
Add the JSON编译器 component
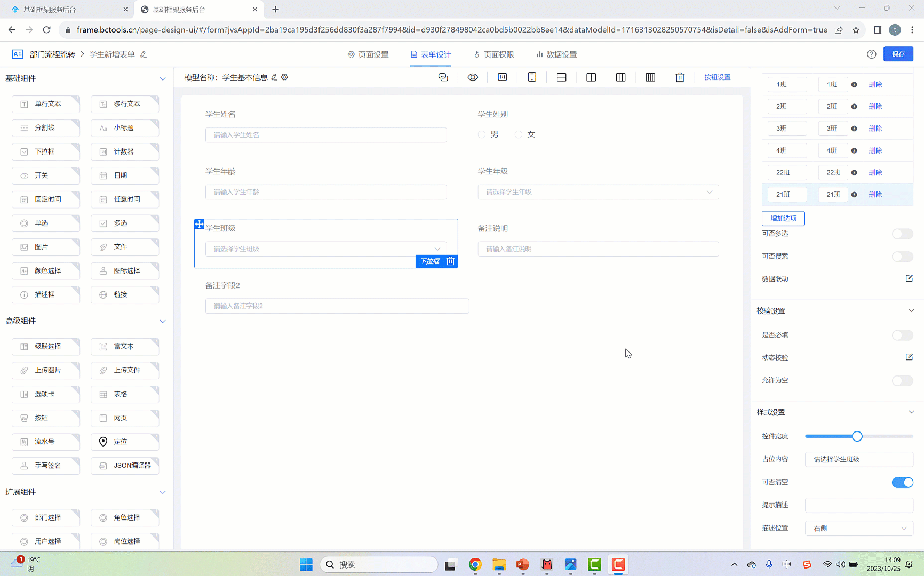pyautogui.click(x=125, y=466)
